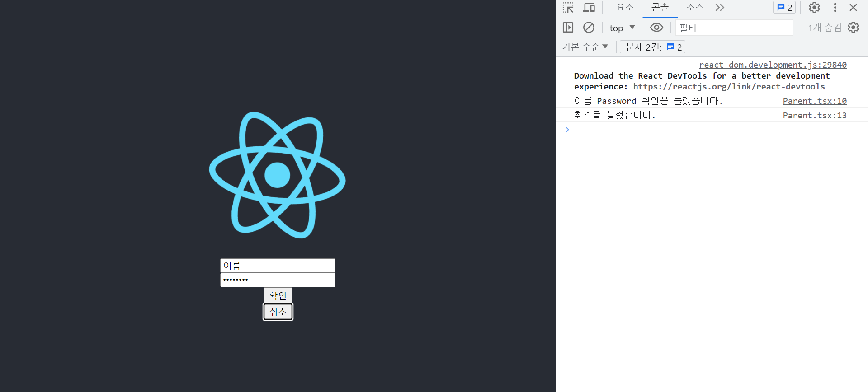868x392 pixels.
Task: Click the 확인을 눌렀습니다 log message
Action: coord(648,101)
